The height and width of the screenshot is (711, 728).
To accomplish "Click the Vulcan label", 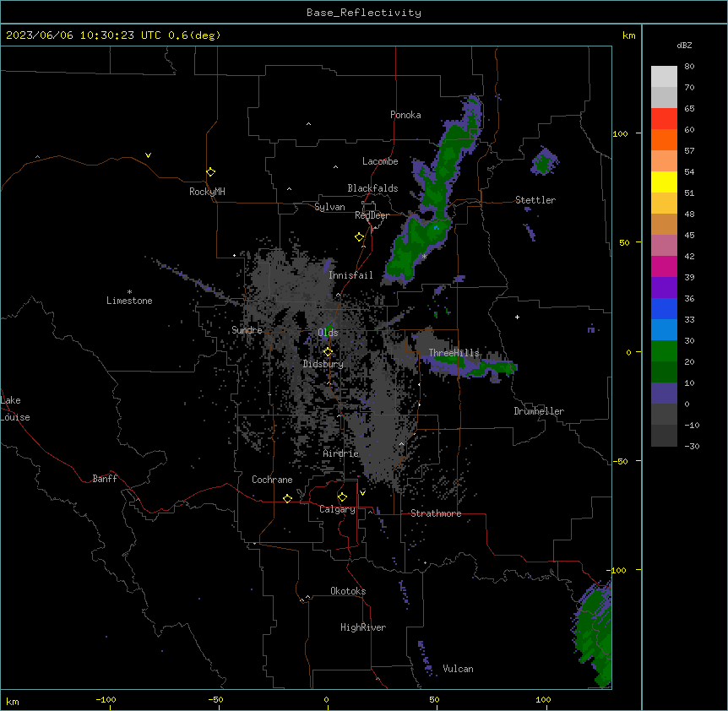I will (459, 669).
